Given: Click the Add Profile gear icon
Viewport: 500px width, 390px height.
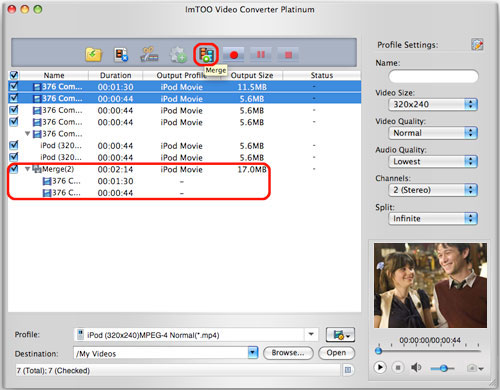Looking at the screenshot, I should tap(178, 55).
